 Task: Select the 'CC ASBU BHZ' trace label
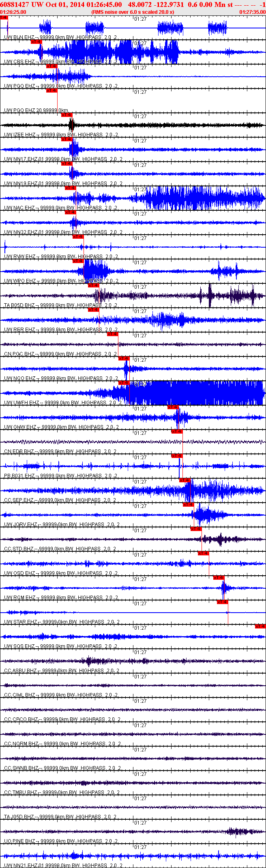[20, 671]
